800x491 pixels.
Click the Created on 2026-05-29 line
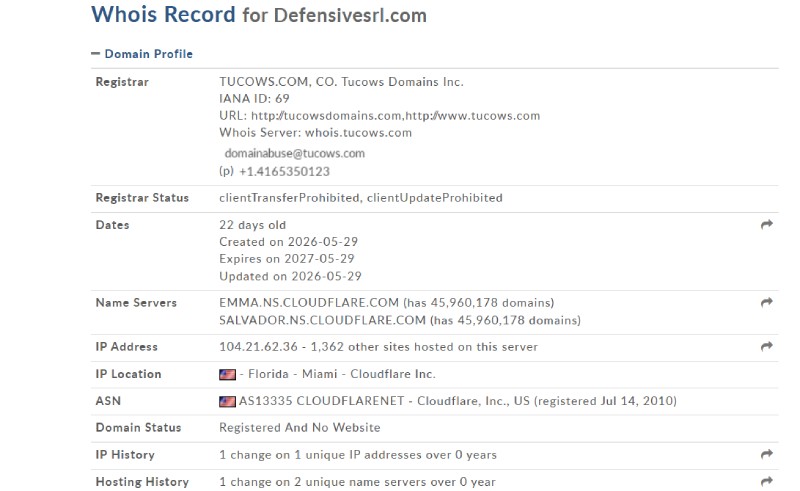288,242
